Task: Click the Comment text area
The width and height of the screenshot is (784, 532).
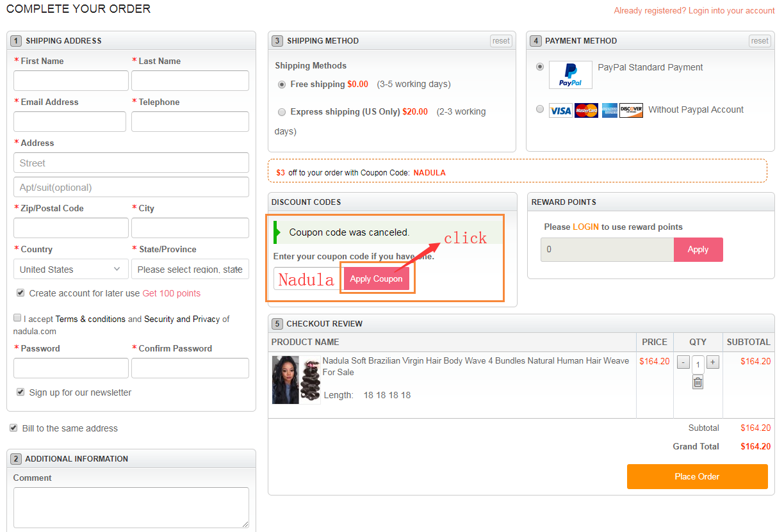Action: [131, 508]
